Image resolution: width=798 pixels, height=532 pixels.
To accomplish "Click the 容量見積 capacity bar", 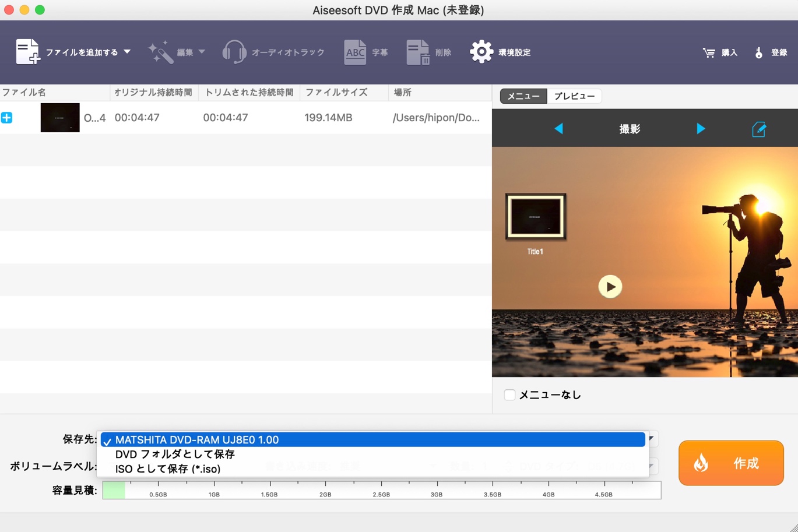I will click(x=382, y=490).
